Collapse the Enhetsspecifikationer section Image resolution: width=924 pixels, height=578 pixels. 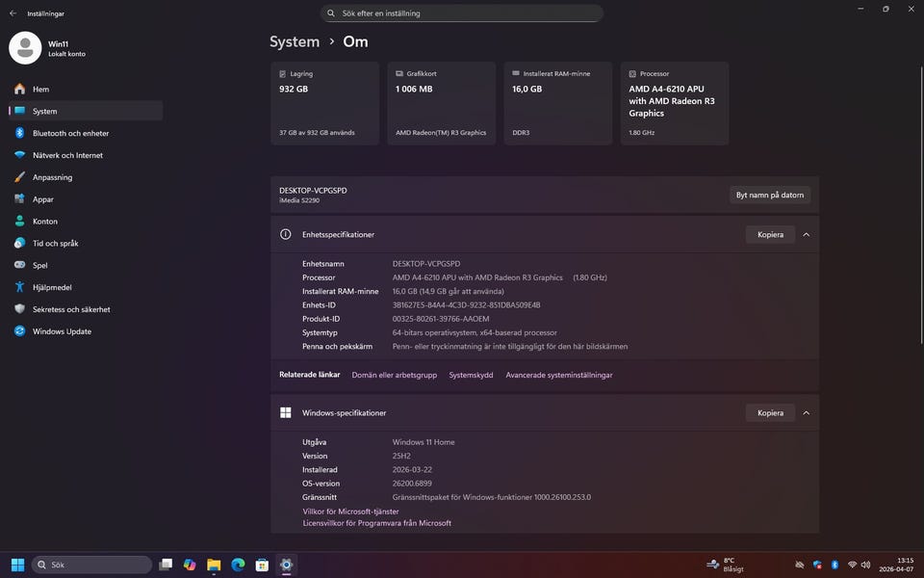[806, 234]
